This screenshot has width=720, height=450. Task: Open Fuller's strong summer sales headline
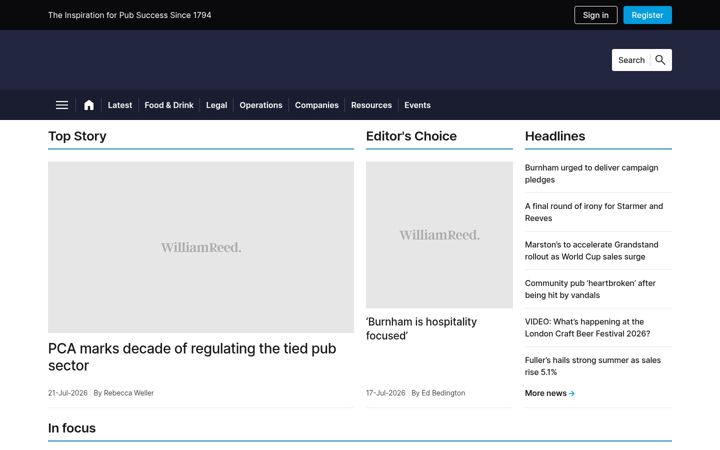(593, 366)
